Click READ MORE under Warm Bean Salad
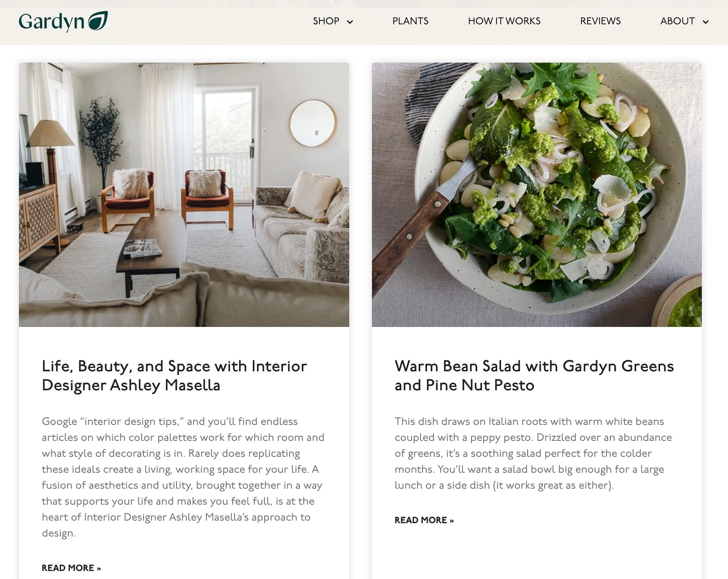This screenshot has width=728, height=579. (x=424, y=520)
